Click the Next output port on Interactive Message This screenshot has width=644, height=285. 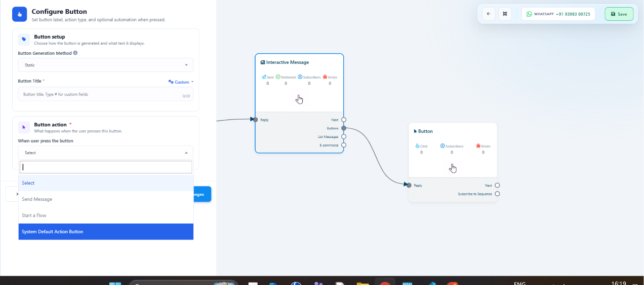[344, 120]
